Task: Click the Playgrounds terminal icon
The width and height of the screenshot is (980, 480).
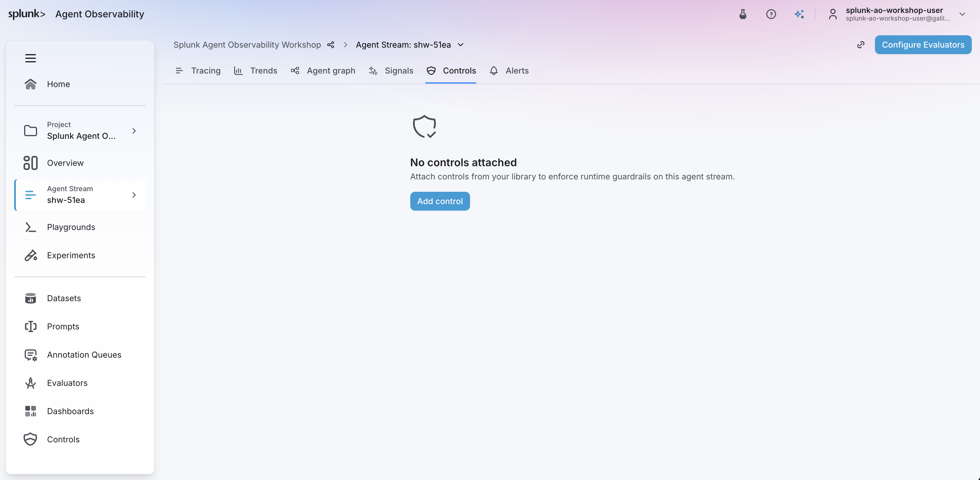Action: [30, 227]
